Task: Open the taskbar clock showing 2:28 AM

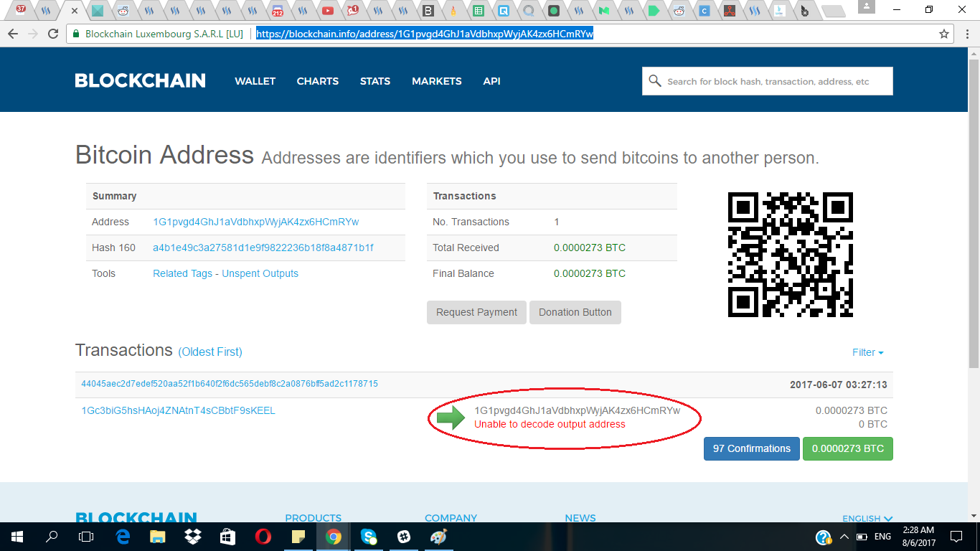Action: (918, 537)
